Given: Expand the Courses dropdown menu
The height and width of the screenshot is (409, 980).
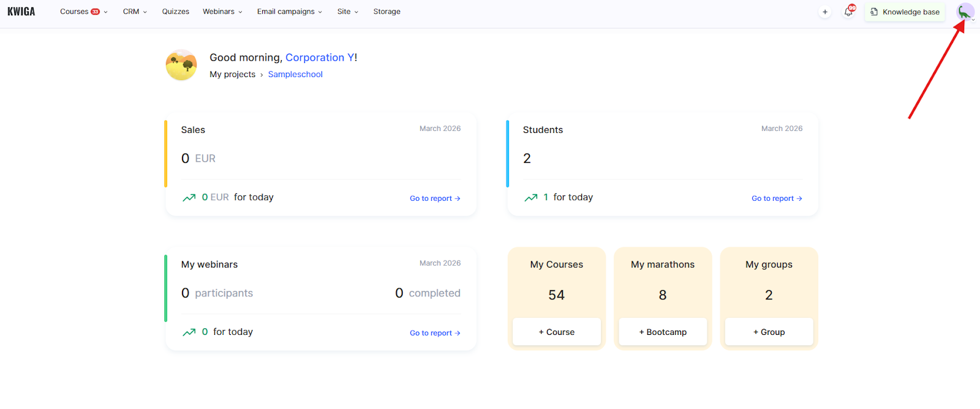Looking at the screenshot, I should 83,12.
